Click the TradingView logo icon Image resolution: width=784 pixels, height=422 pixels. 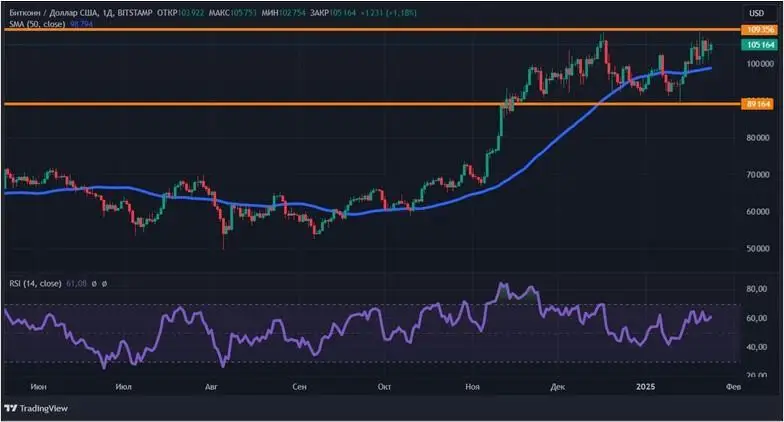tap(11, 408)
